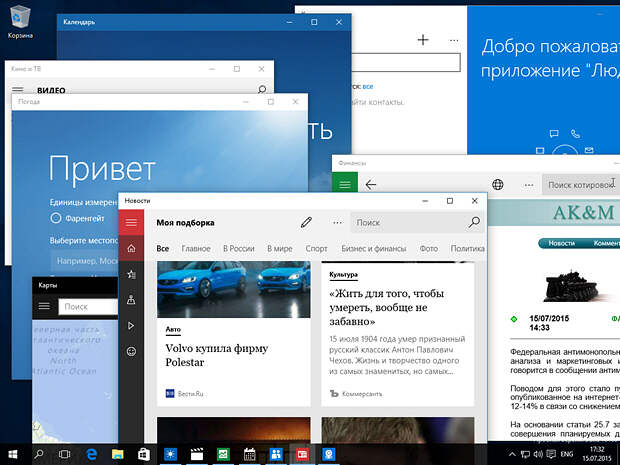620x465 pixels.
Task: Click the magnifier icon in Новости search
Action: (474, 222)
